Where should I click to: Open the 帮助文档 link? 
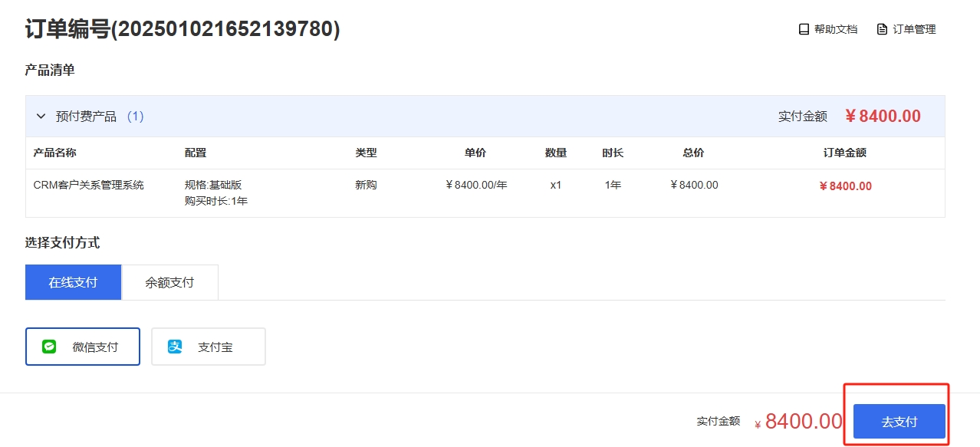pos(828,29)
